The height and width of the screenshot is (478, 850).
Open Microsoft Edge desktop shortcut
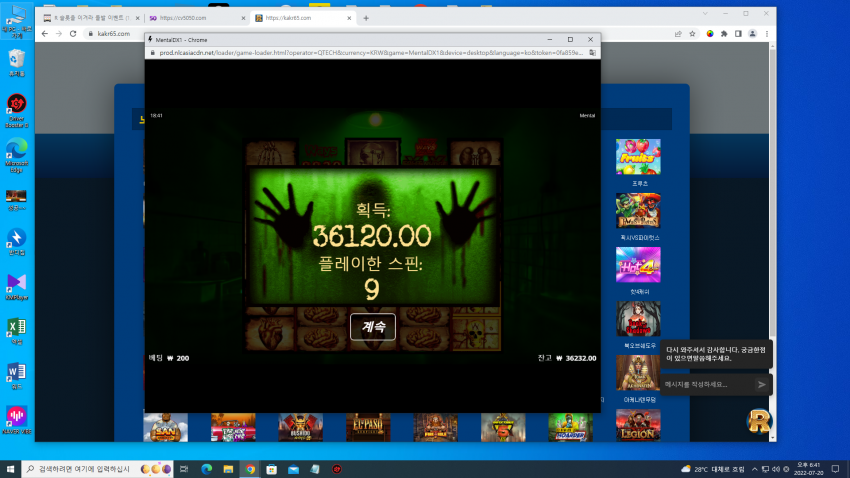(x=16, y=155)
